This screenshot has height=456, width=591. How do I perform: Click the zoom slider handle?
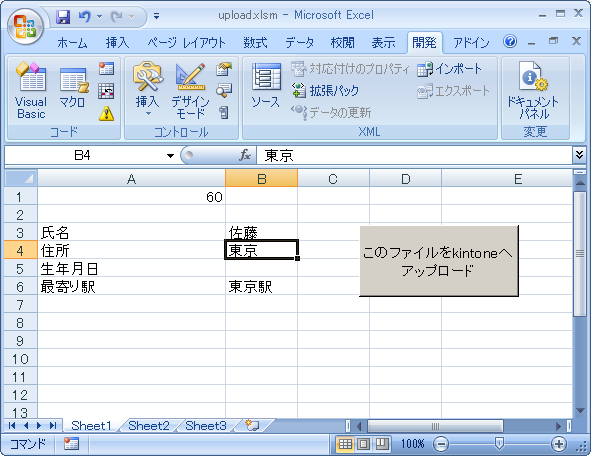pos(499,443)
